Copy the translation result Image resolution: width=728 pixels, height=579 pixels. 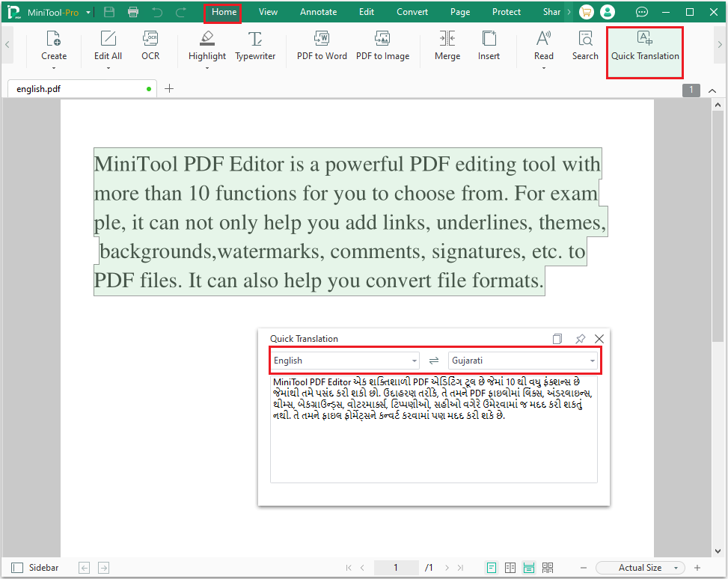pyautogui.click(x=557, y=339)
